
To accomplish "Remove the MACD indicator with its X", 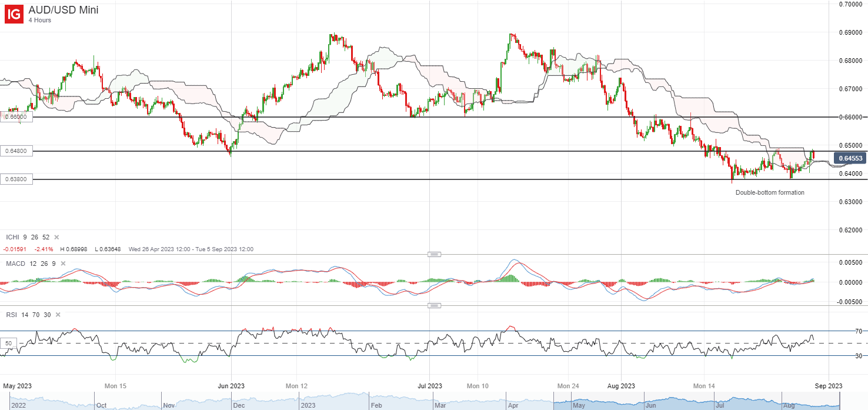I will tap(64, 264).
